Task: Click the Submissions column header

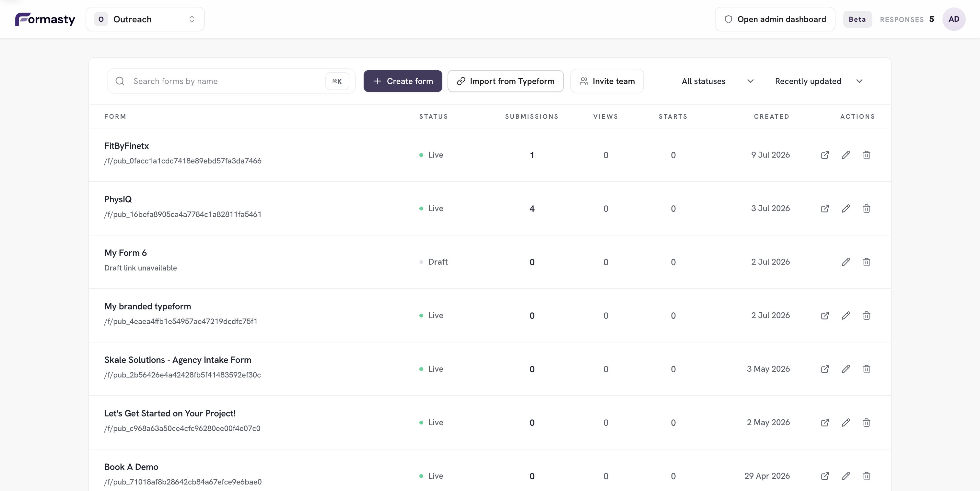Action: pos(532,116)
